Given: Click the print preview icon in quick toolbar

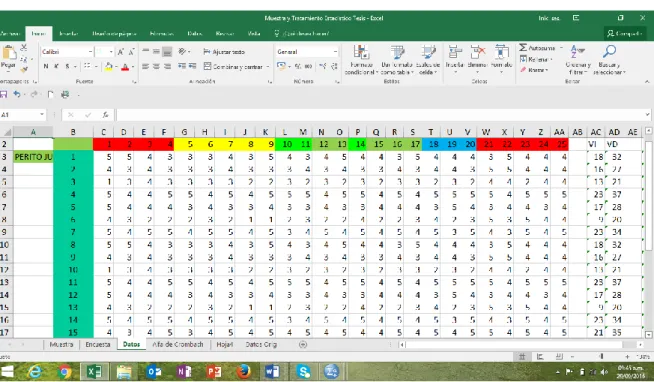Looking at the screenshot, I should (x=65, y=95).
